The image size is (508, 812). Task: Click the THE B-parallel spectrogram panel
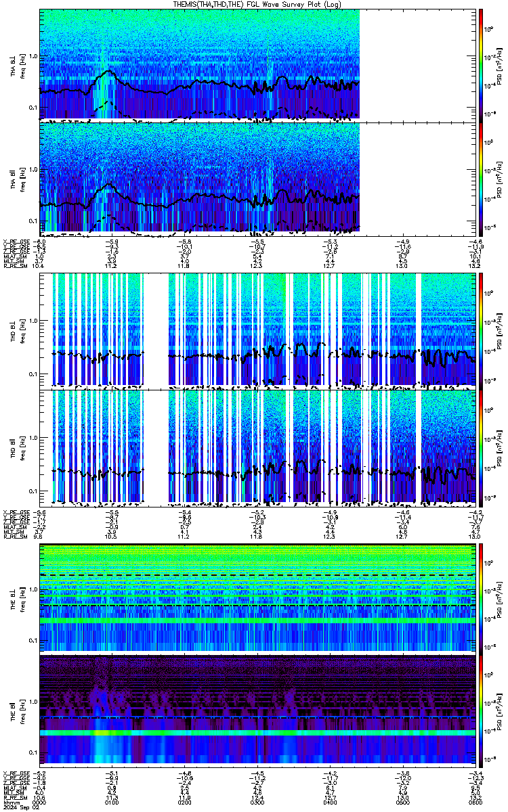click(x=257, y=710)
